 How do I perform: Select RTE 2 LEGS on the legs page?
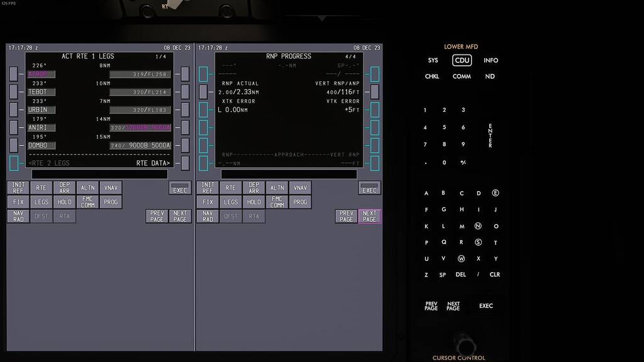13,163
